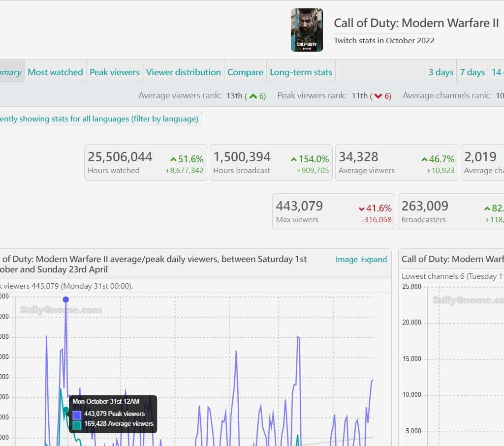The height and width of the screenshot is (446, 504).
Task: Click the Call of Duty game cover thumbnail
Action: pyautogui.click(x=307, y=30)
